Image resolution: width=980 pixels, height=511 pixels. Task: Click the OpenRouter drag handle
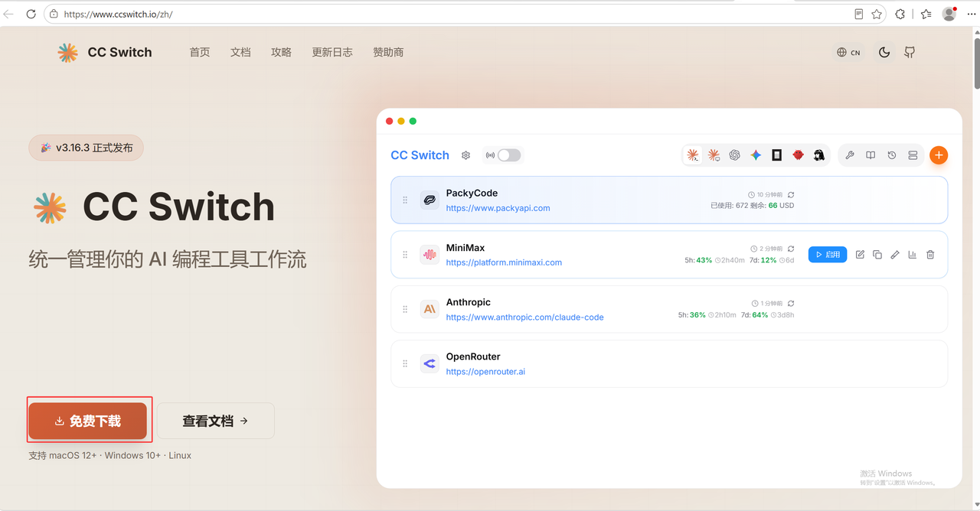[x=405, y=363]
